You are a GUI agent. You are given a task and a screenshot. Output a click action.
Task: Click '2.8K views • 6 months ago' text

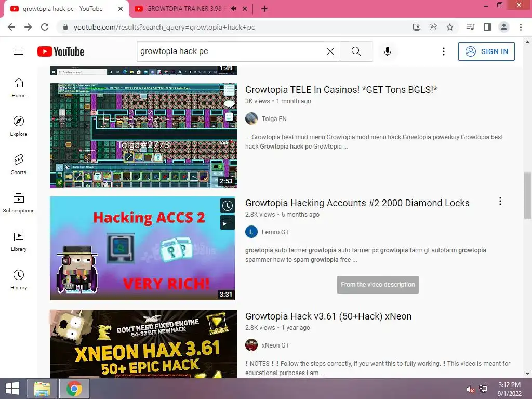[282, 215]
